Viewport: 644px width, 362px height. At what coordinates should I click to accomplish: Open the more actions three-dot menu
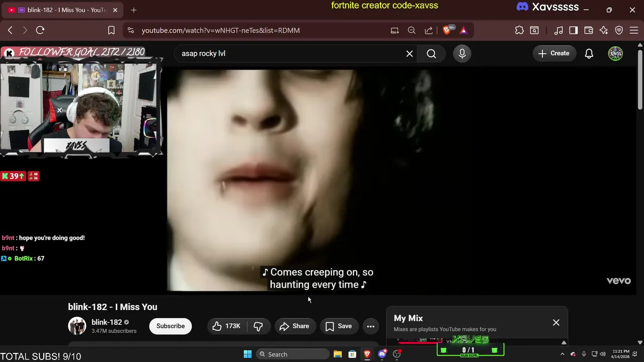(x=370, y=326)
